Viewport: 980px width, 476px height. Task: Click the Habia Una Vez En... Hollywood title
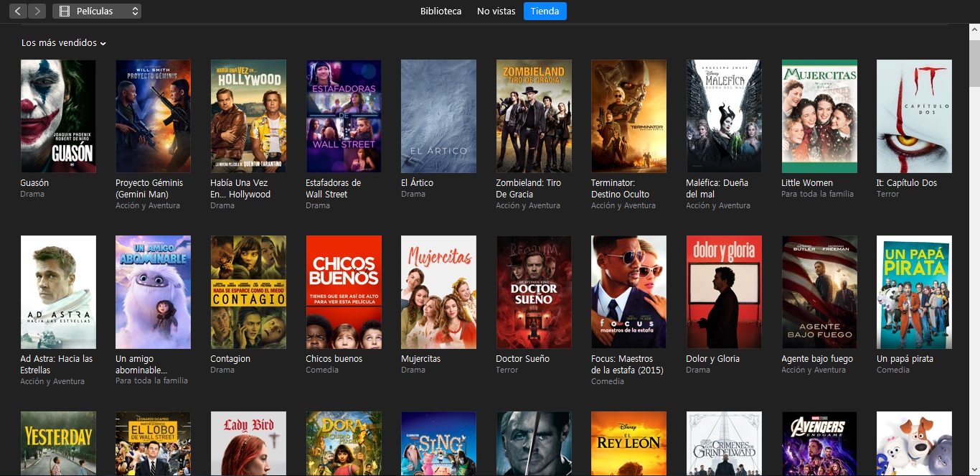pyautogui.click(x=240, y=189)
